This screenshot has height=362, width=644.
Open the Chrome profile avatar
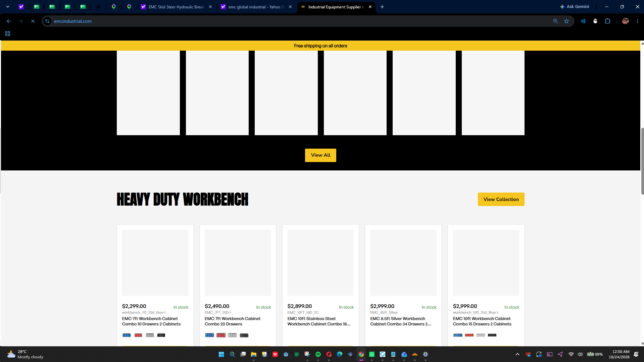tap(625, 21)
